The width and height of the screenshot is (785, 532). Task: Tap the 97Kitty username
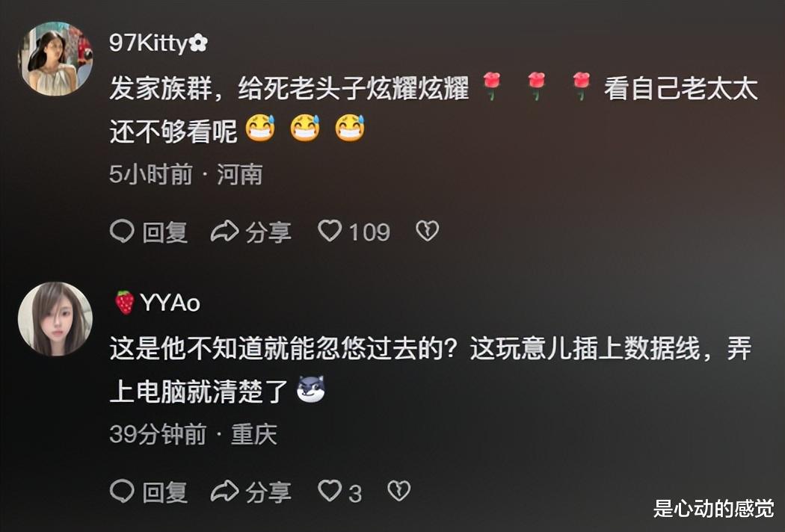(x=158, y=43)
